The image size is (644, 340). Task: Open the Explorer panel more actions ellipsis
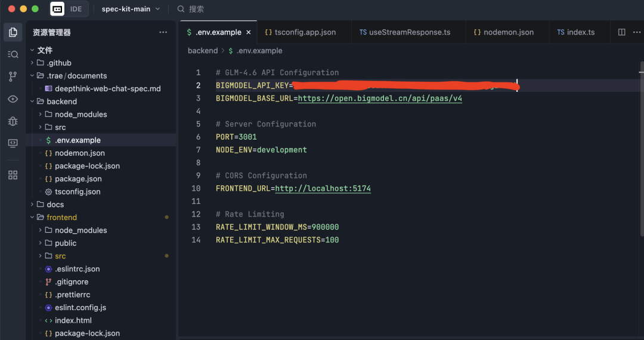pos(163,32)
